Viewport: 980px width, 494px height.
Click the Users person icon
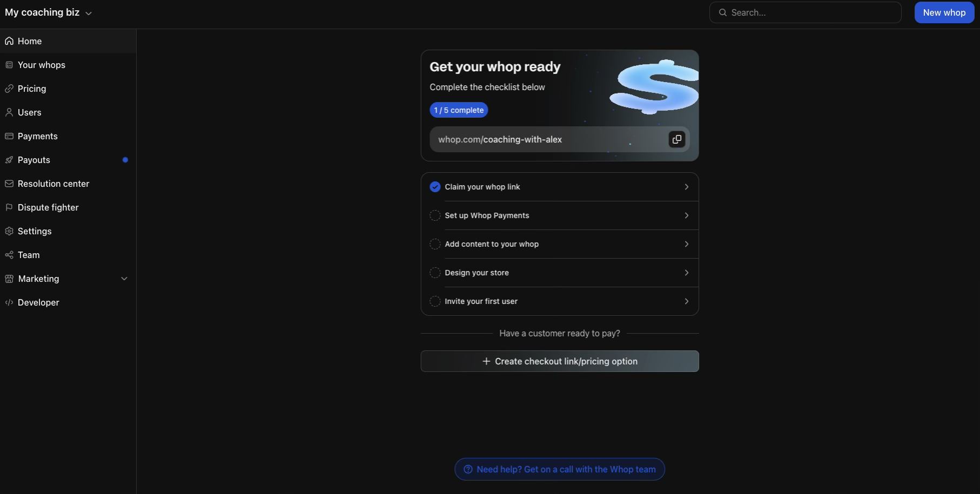pyautogui.click(x=9, y=112)
